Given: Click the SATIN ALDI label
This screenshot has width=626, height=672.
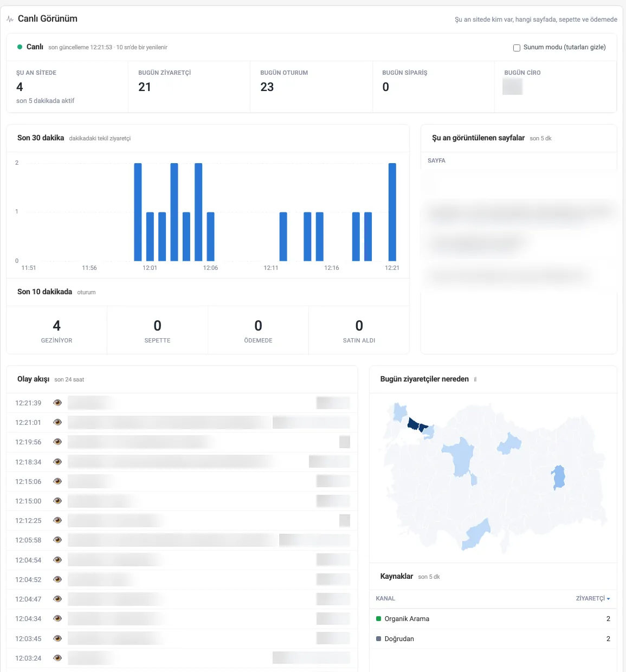Looking at the screenshot, I should (x=359, y=340).
